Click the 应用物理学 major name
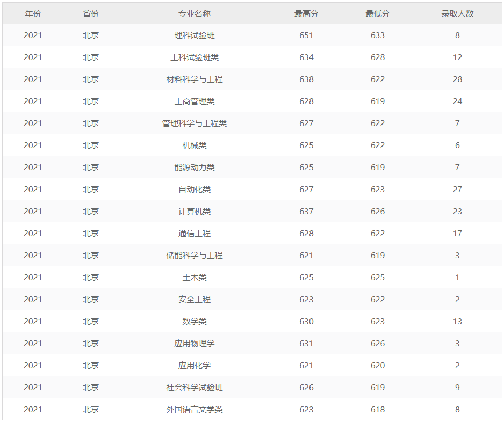The image size is (504, 422). coord(195,344)
